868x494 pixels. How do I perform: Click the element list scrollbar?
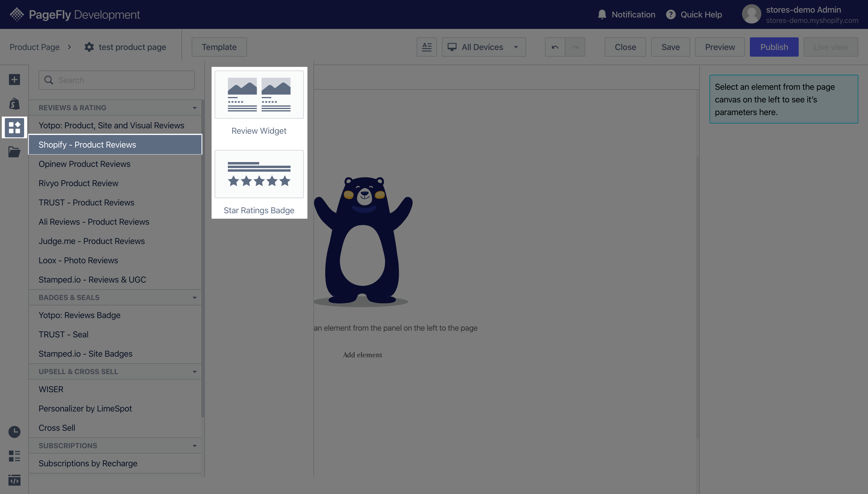coord(203,258)
